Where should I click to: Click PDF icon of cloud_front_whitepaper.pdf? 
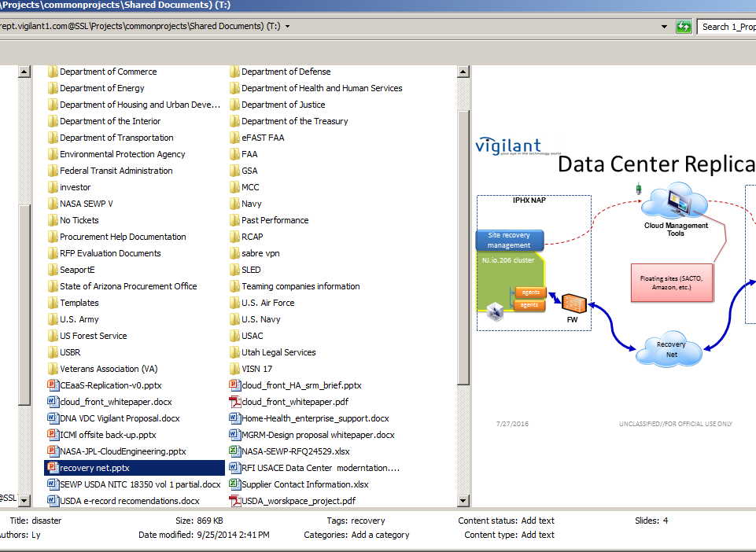(x=234, y=402)
